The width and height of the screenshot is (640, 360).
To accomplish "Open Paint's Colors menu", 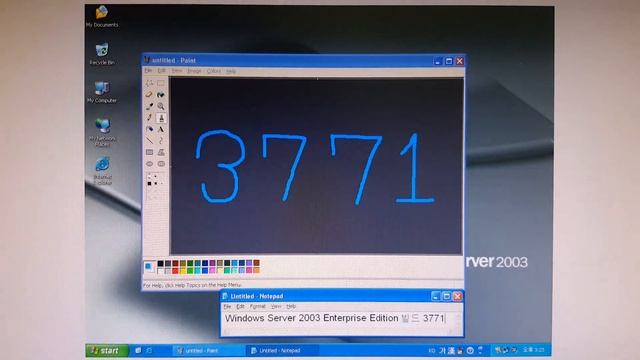I will point(213,71).
